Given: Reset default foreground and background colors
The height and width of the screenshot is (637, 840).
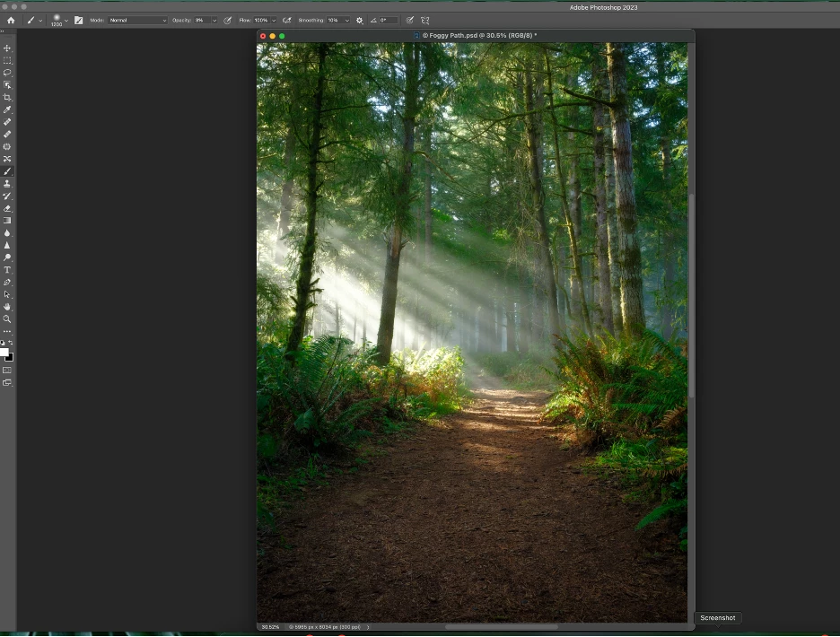Looking at the screenshot, I should pyautogui.click(x=3, y=343).
